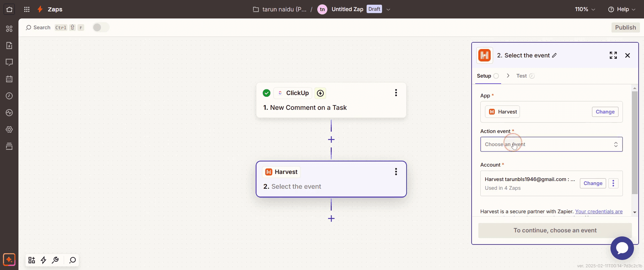The width and height of the screenshot is (644, 270).
Task: Open the ClickUp step three-dot menu
Action: [x=396, y=93]
